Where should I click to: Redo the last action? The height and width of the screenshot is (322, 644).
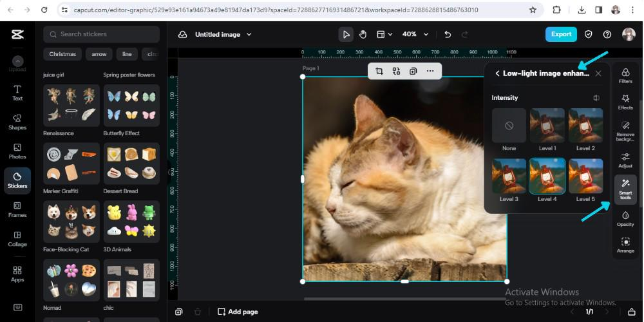(465, 35)
